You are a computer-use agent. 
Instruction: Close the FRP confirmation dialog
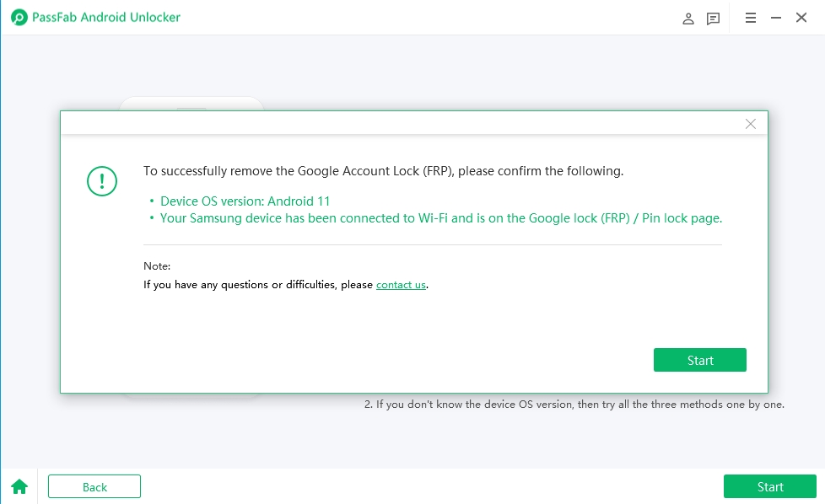pyautogui.click(x=750, y=124)
